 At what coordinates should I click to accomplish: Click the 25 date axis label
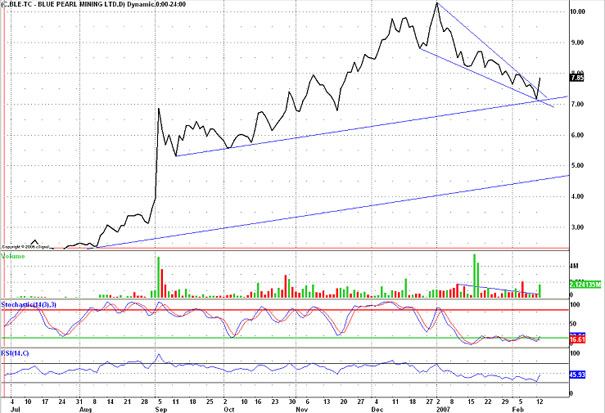209,402
